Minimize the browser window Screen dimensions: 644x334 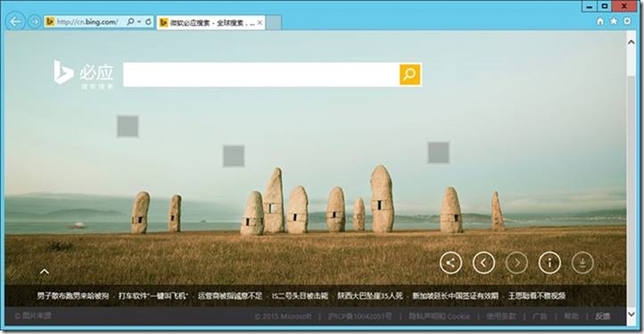point(590,6)
